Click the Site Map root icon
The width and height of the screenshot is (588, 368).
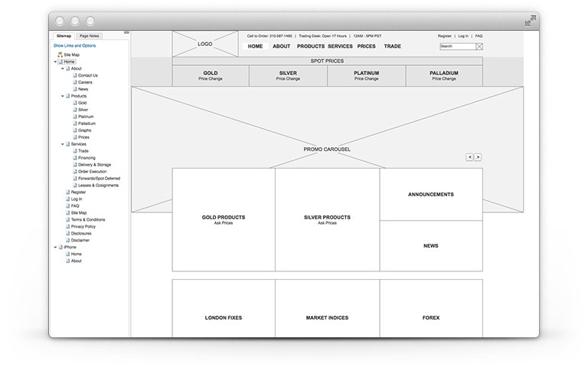[x=60, y=55]
